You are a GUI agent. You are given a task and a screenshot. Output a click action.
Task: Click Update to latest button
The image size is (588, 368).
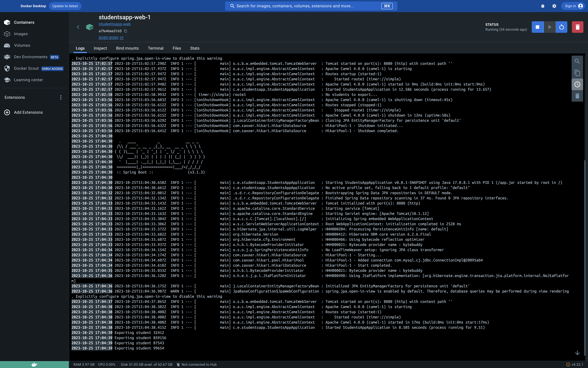(x=65, y=6)
